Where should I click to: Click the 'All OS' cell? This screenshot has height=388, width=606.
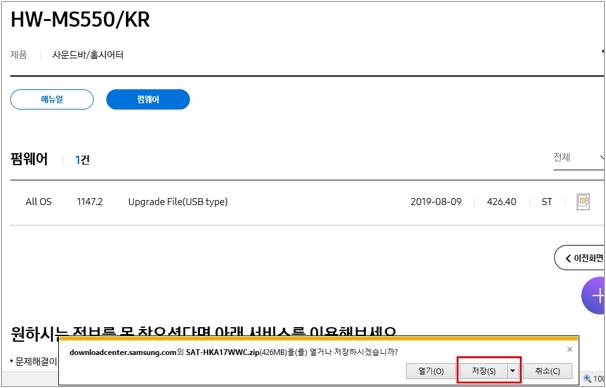click(x=38, y=202)
